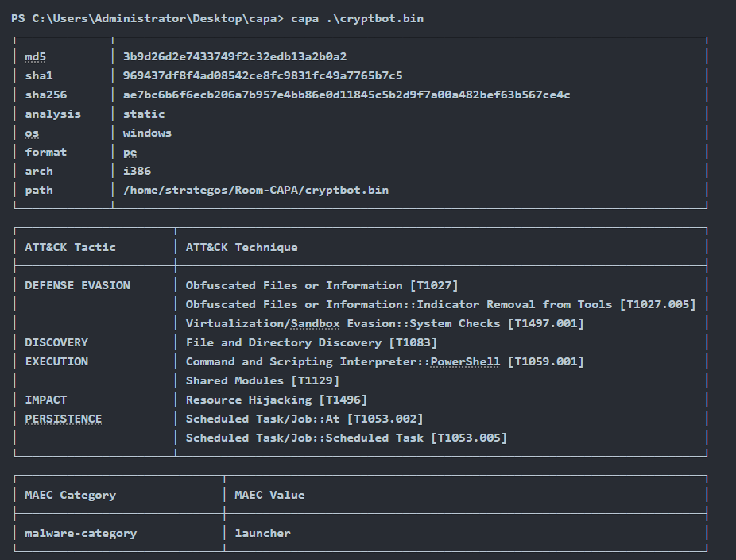Click the path row label
736x560 pixels.
click(x=39, y=191)
